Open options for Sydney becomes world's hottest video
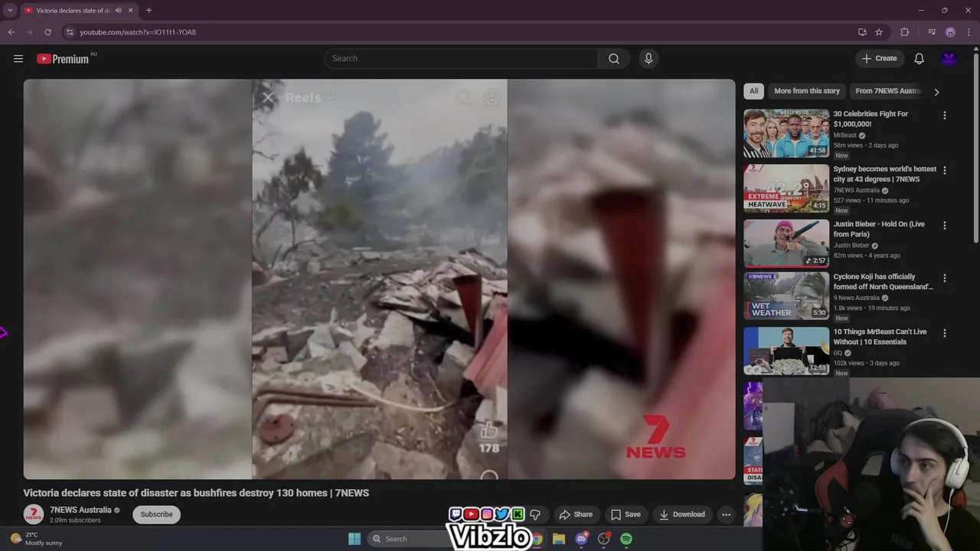The width and height of the screenshot is (980, 551). click(x=944, y=171)
